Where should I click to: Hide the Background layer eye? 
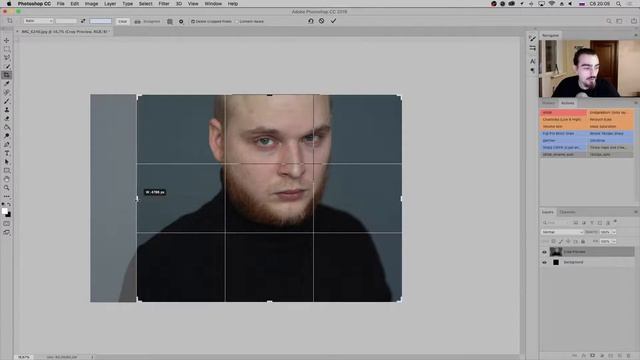click(x=544, y=262)
